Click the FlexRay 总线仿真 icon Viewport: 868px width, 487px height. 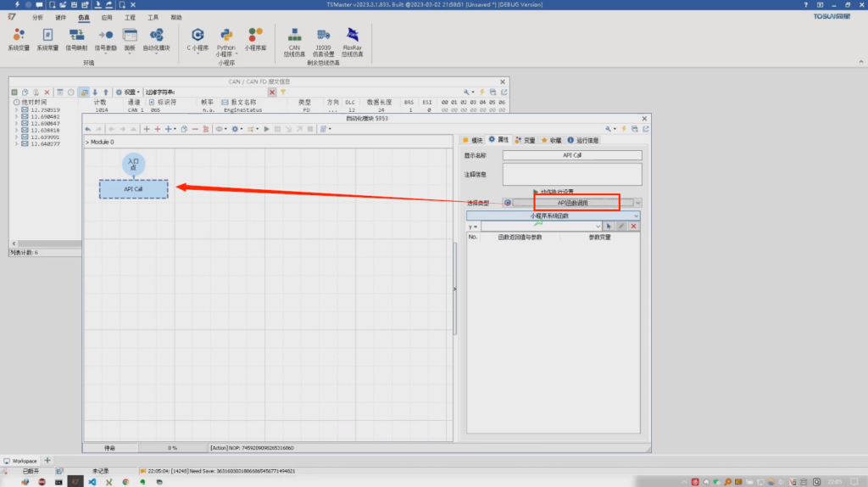(352, 36)
